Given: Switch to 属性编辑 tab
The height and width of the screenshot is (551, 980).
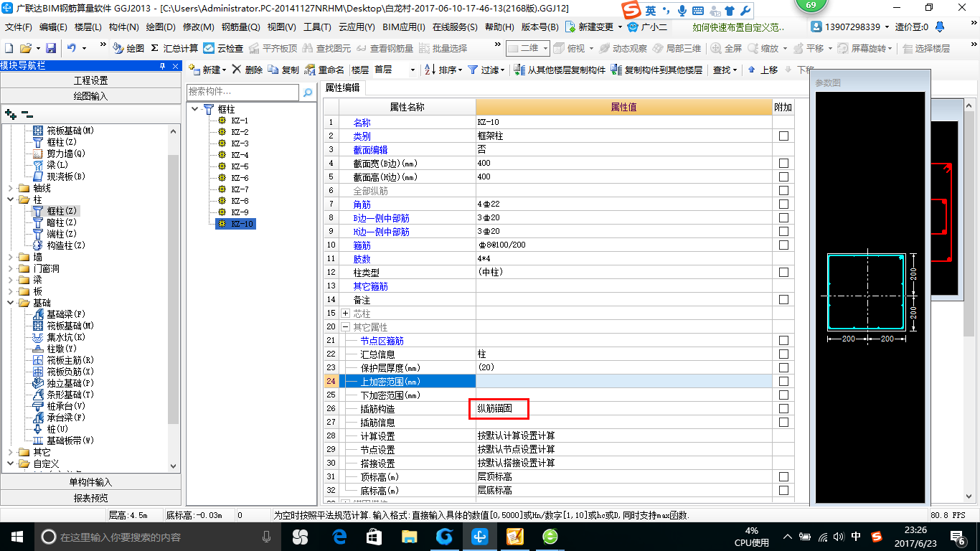Looking at the screenshot, I should [x=343, y=88].
